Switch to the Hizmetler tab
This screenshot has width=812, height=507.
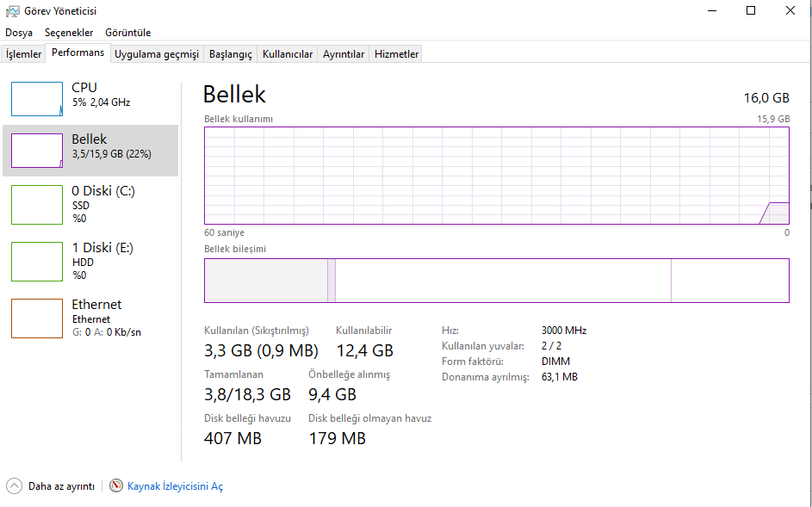click(397, 54)
